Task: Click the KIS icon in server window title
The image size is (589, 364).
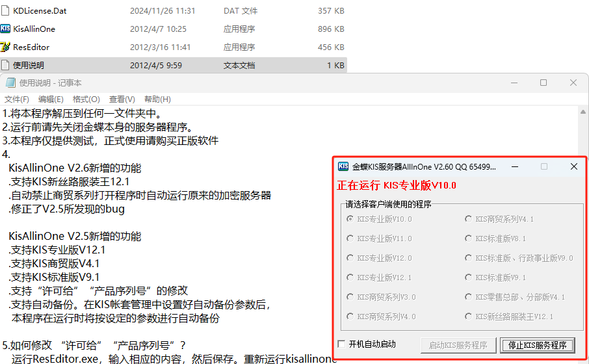Action: pos(343,166)
